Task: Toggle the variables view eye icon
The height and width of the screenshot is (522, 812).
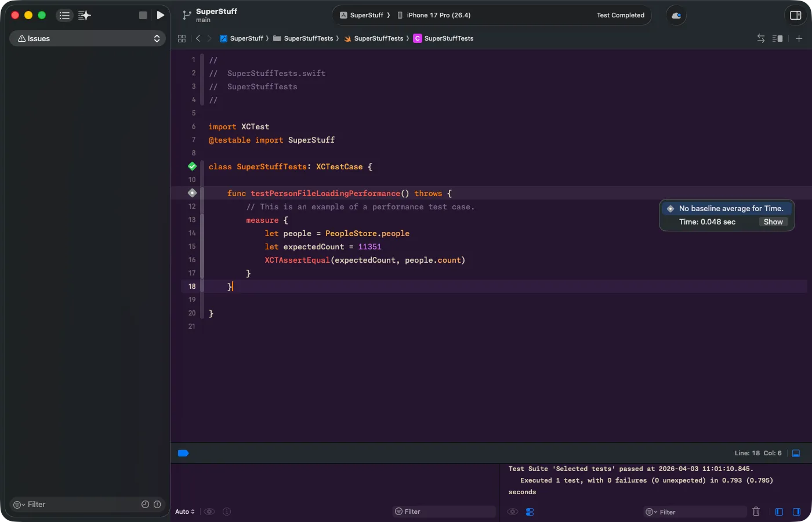Action: (209, 512)
